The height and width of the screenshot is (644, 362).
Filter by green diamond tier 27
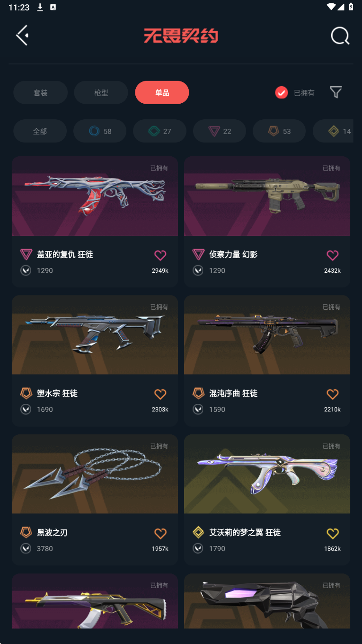[159, 131]
